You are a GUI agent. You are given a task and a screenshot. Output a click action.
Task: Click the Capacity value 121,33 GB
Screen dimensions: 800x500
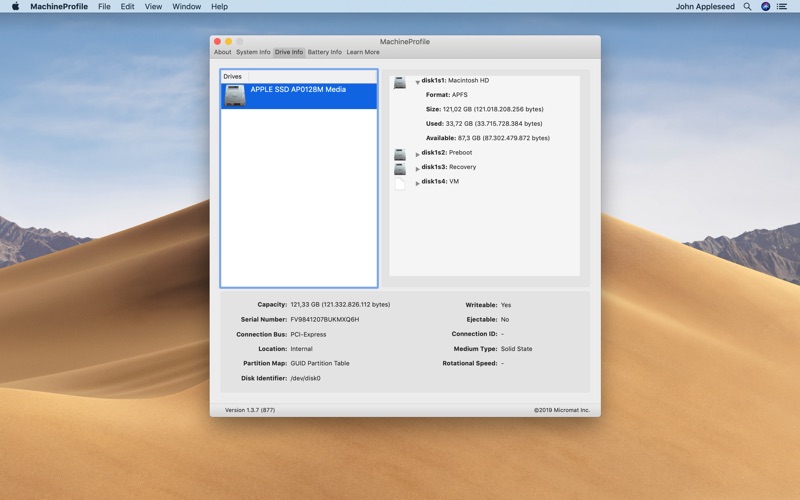tap(340, 305)
